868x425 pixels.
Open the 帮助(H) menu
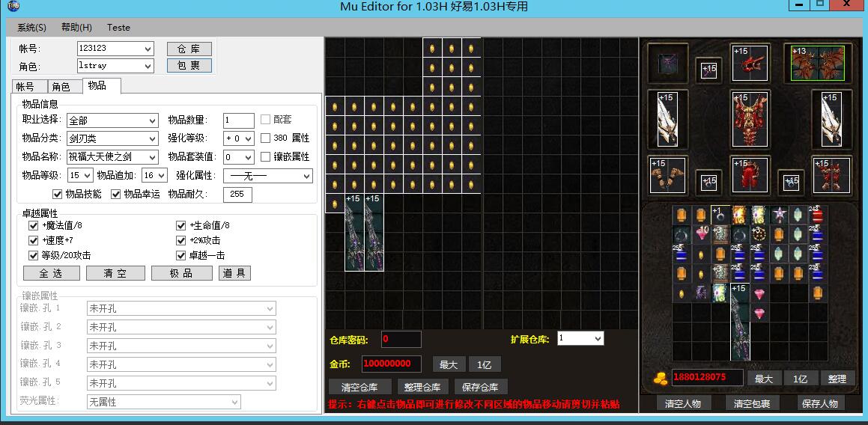76,27
